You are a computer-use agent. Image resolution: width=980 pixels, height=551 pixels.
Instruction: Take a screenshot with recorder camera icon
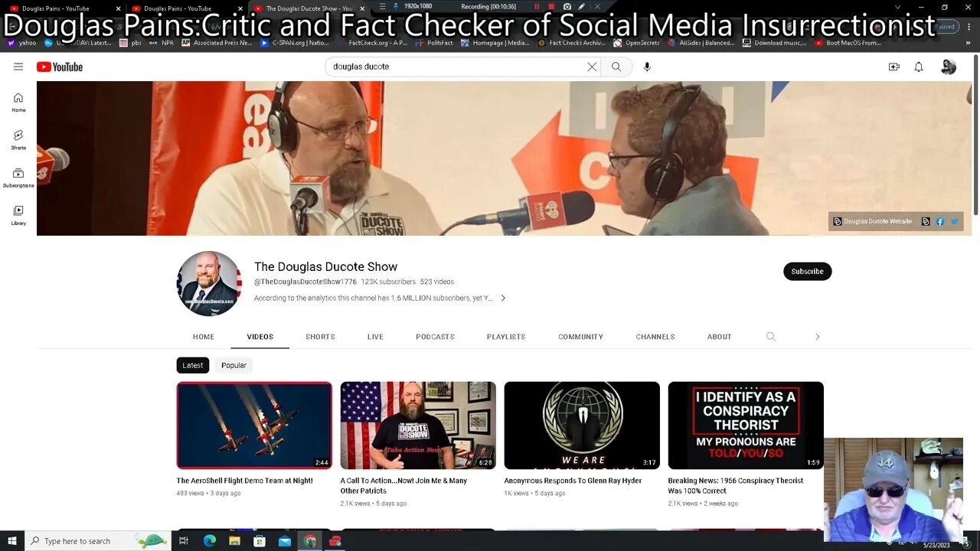(567, 7)
